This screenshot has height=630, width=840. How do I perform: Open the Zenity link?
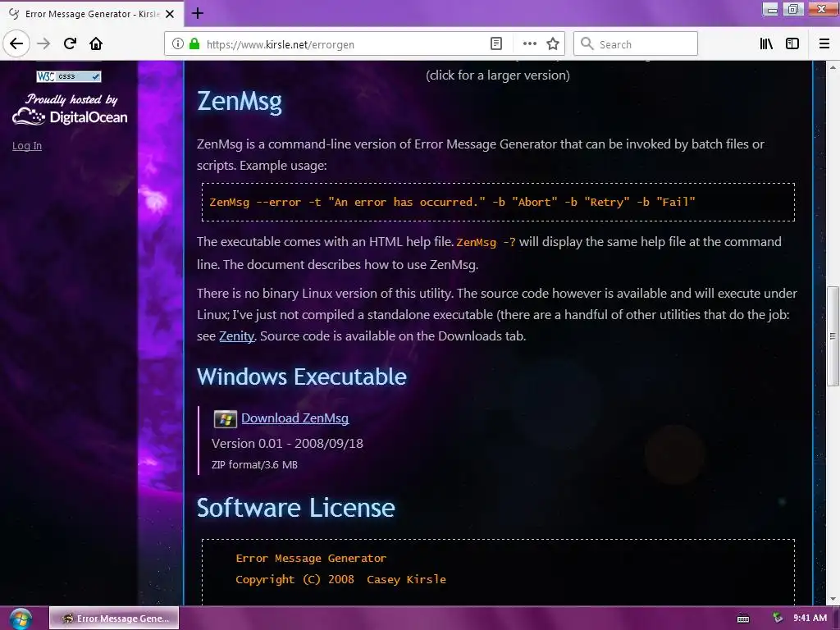(236, 336)
